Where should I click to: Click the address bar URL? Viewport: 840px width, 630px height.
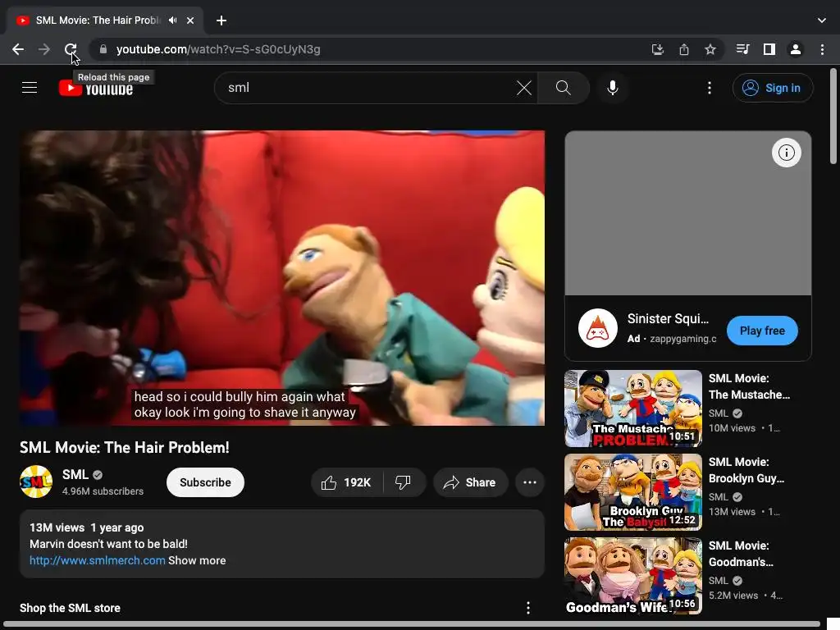218,49
